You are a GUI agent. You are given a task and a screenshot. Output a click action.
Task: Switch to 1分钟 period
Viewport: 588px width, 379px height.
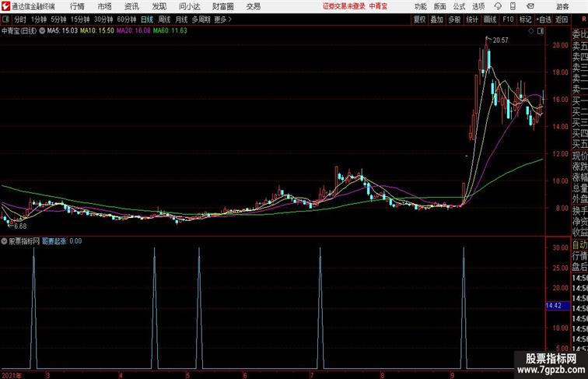tap(39, 19)
